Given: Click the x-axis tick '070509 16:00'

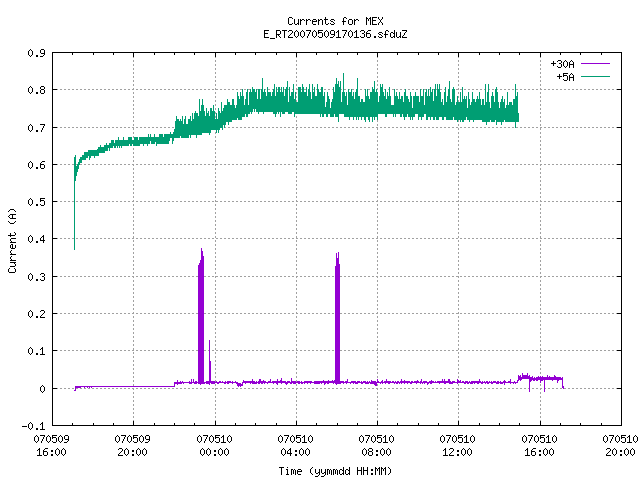Looking at the screenshot, I should (x=51, y=445).
